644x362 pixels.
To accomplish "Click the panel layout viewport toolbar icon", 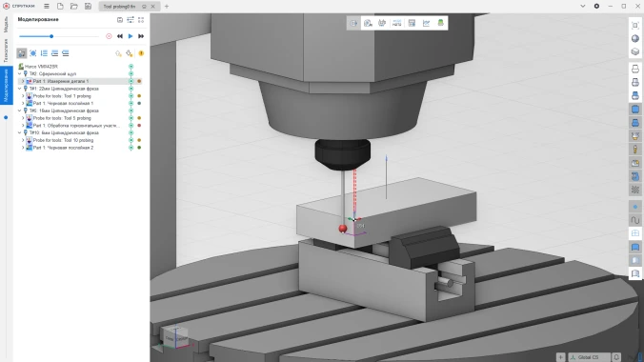I will pyautogui.click(x=412, y=23).
